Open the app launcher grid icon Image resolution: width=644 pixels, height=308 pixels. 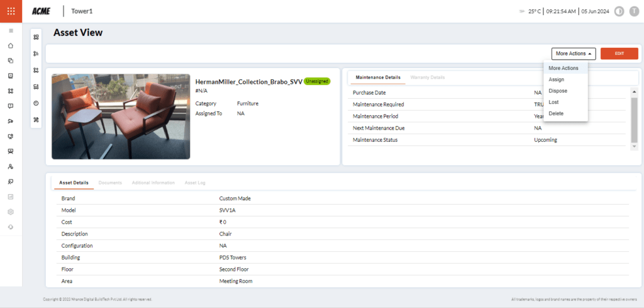[x=11, y=11]
